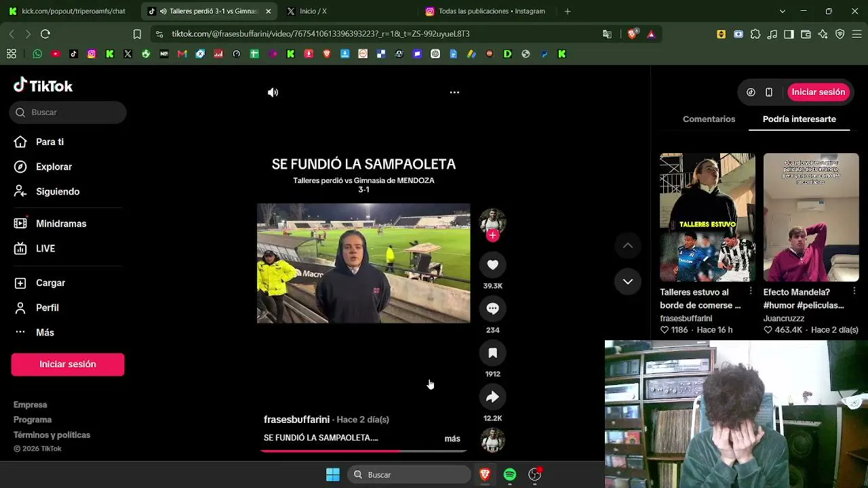Switch to the Comentarios tab
This screenshot has height=488, width=868.
[709, 119]
